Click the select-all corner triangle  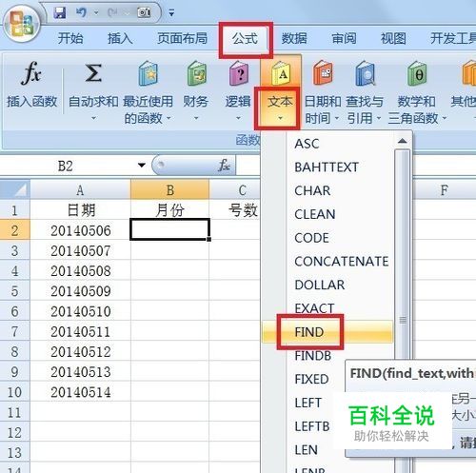15,189
